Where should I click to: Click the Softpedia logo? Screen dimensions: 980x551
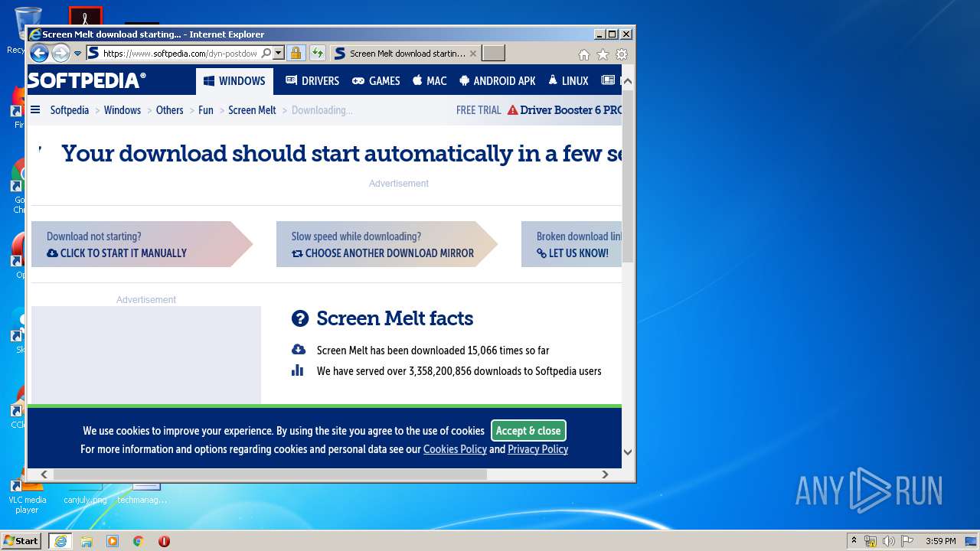pos(87,80)
